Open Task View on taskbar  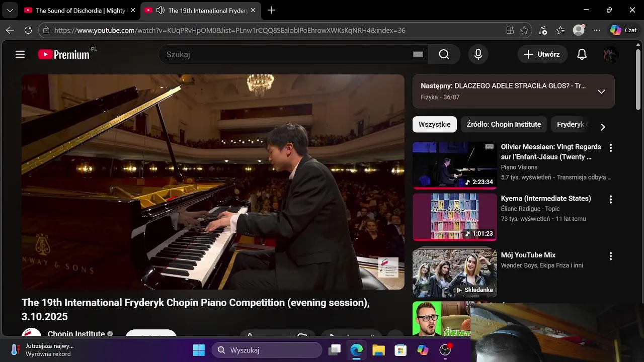click(335, 350)
